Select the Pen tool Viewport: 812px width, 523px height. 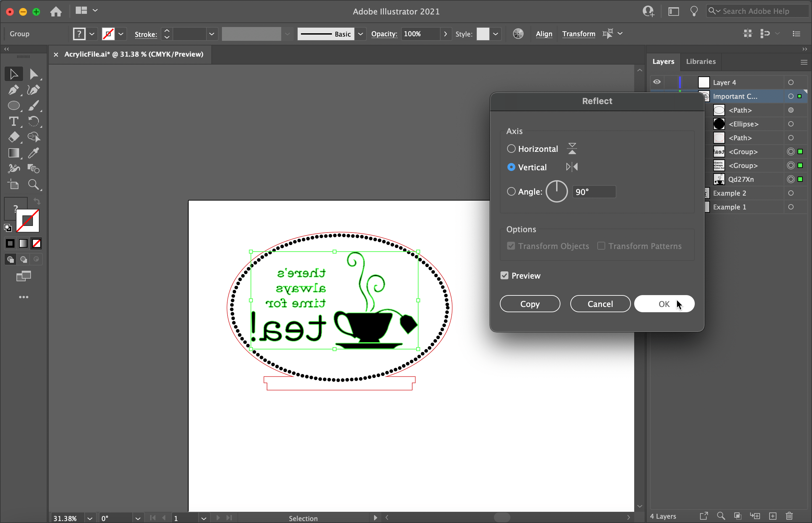(x=13, y=90)
